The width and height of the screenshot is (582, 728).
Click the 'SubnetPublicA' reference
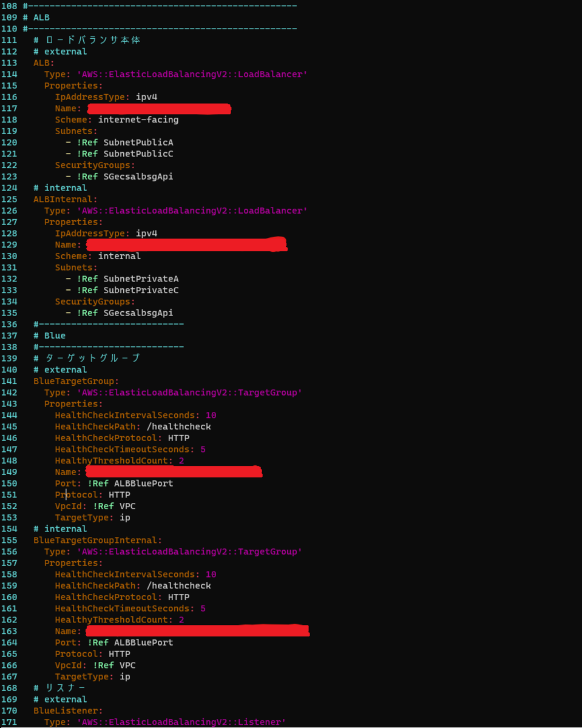click(x=138, y=143)
